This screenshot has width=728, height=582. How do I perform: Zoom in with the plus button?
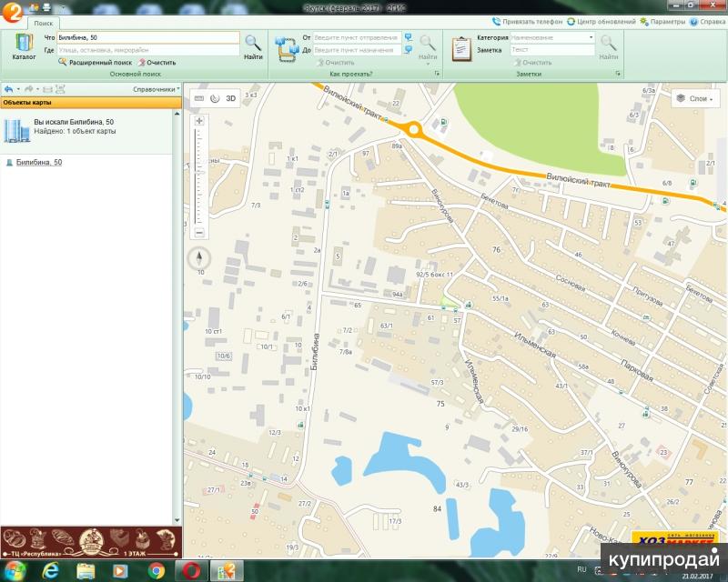coord(199,120)
